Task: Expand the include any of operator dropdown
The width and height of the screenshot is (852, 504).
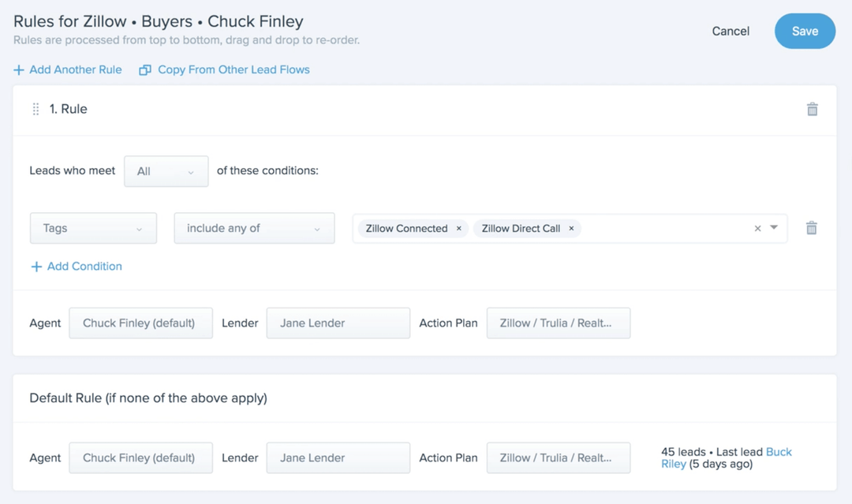Action: tap(254, 229)
